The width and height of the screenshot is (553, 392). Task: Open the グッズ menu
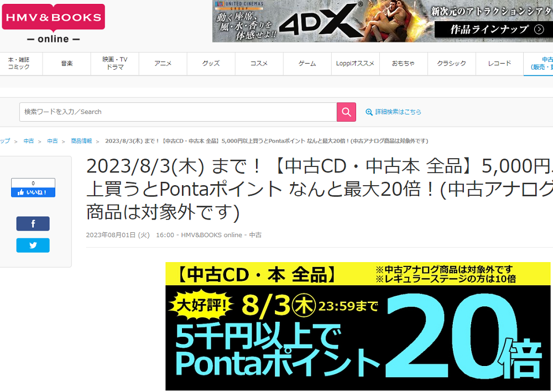(x=211, y=64)
